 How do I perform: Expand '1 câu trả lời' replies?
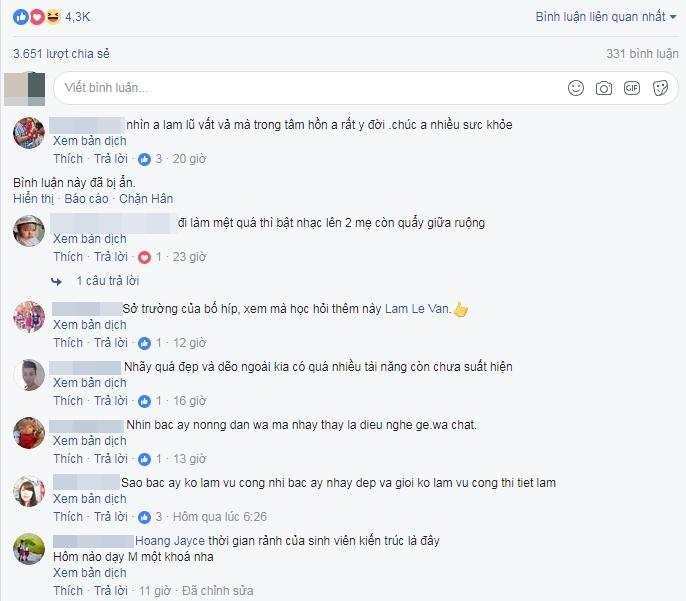(x=108, y=281)
